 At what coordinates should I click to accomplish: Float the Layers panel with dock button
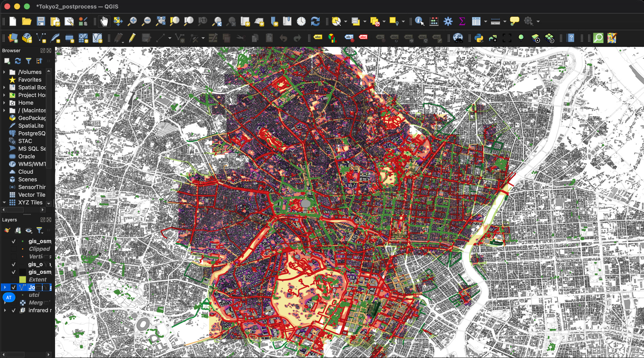point(43,220)
